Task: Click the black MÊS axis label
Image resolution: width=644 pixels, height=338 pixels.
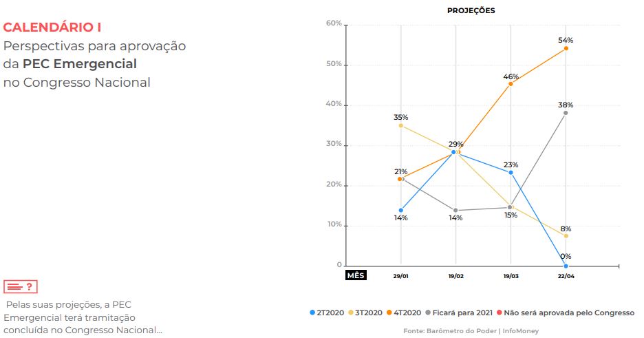Action: [x=356, y=275]
